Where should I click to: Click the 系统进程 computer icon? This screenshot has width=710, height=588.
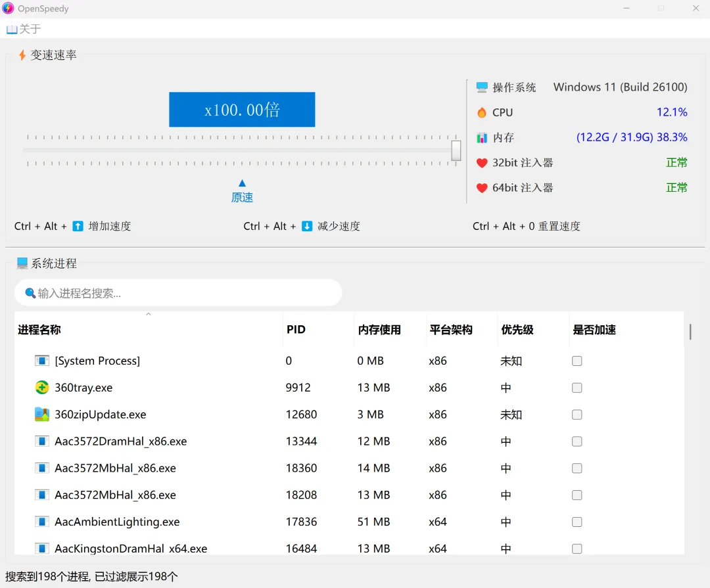[x=22, y=263]
